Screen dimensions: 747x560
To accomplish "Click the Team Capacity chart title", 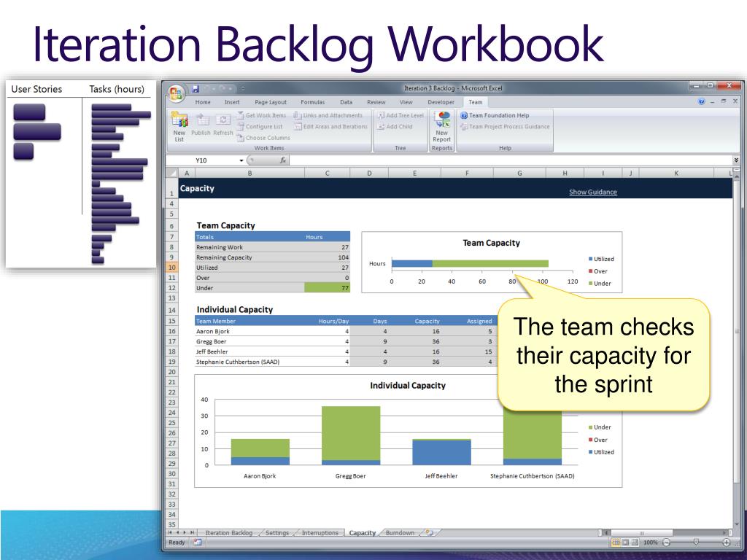I will tap(491, 243).
